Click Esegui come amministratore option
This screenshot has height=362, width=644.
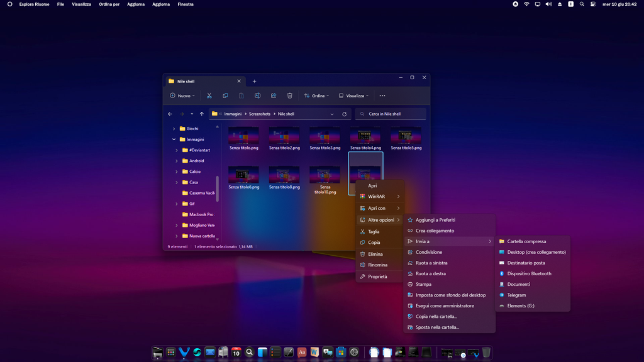(449, 306)
